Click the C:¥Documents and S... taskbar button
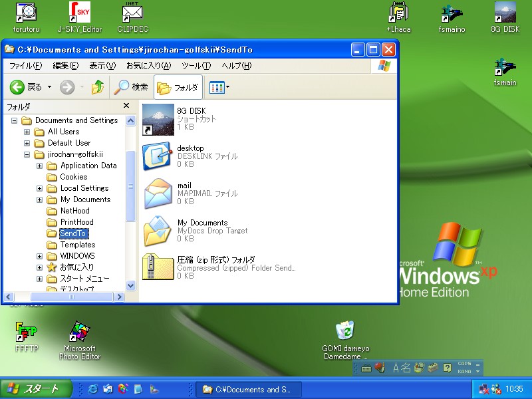Screen dimensions: 532x399 tap(249, 390)
